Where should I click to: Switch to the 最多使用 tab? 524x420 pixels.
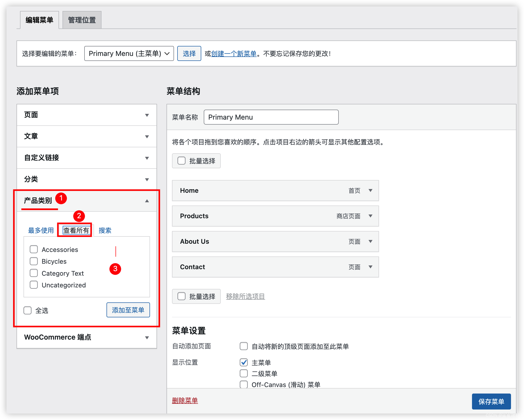coord(41,230)
